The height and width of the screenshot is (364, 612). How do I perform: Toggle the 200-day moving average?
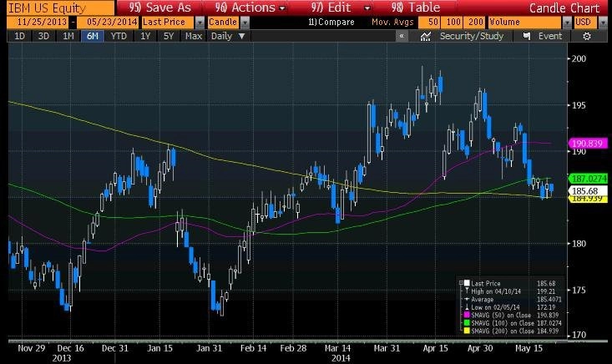tap(474, 23)
